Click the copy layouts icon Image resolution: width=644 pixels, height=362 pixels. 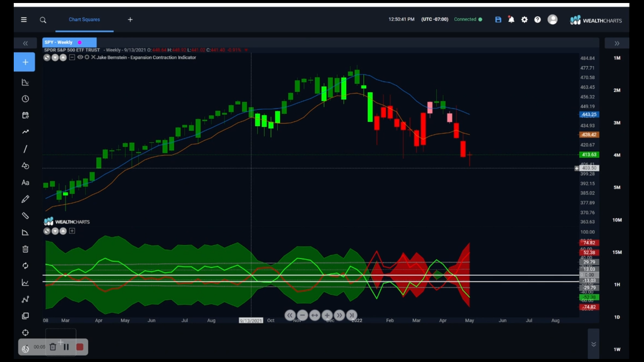click(25, 316)
